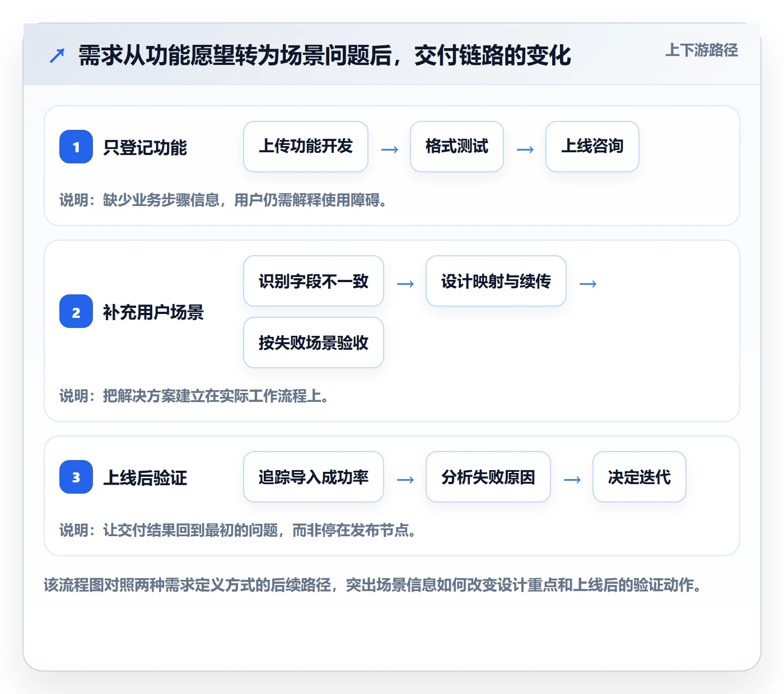This screenshot has height=694, width=784.
Task: Click the 上下游路径 label in header
Action: coord(702,50)
